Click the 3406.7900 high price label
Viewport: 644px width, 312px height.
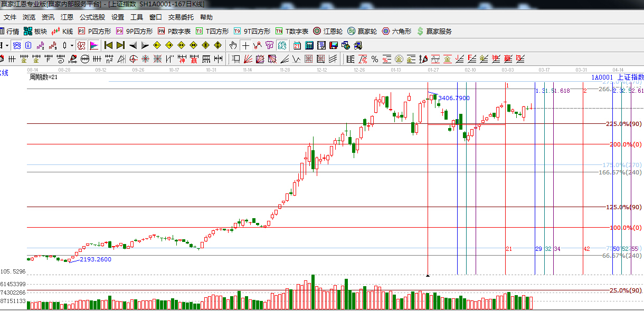coord(453,98)
